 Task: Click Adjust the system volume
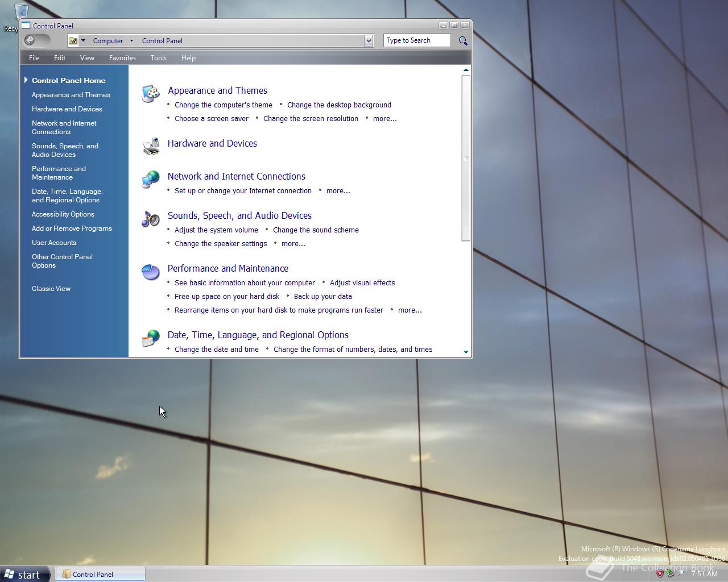(x=216, y=230)
